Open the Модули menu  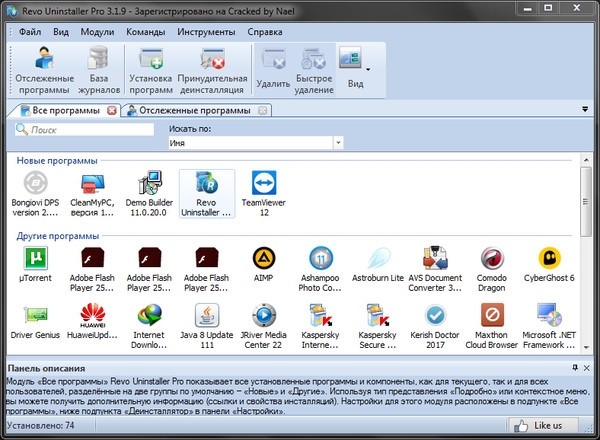(x=97, y=31)
